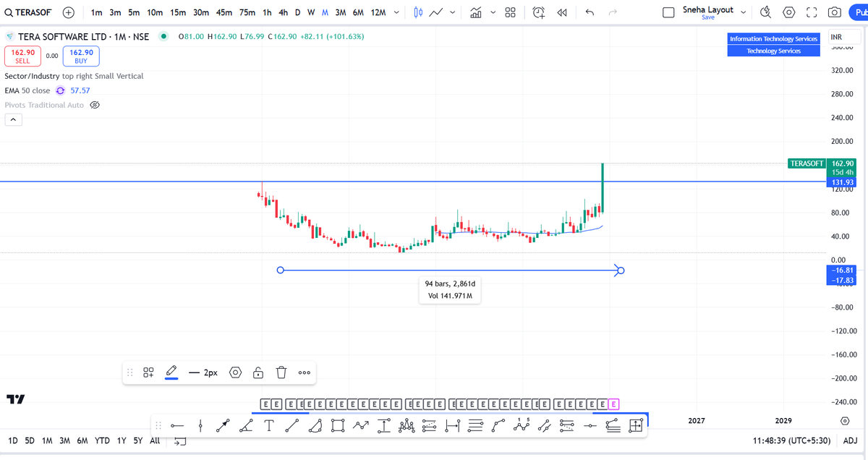Enter fullscreen mode
The width and height of the screenshot is (868, 460).
(x=812, y=13)
